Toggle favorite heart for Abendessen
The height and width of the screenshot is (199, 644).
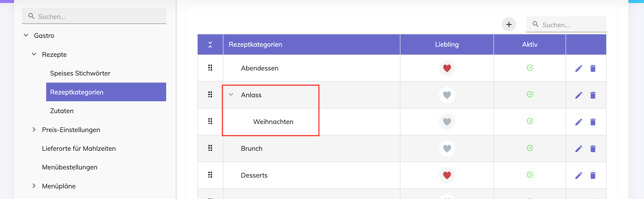pyautogui.click(x=447, y=68)
